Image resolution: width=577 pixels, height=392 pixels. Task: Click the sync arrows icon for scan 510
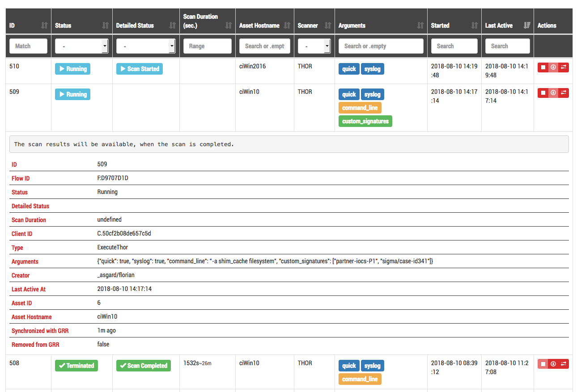tap(564, 67)
